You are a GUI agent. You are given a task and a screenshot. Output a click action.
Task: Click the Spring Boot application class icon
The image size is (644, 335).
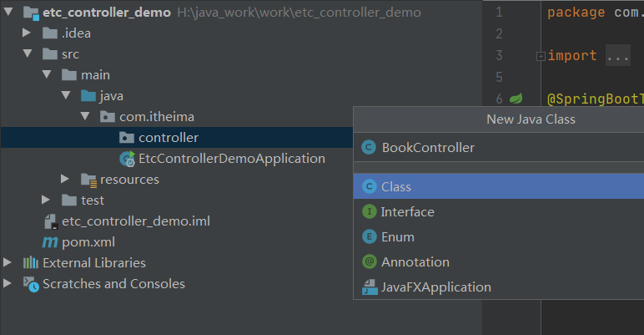127,159
